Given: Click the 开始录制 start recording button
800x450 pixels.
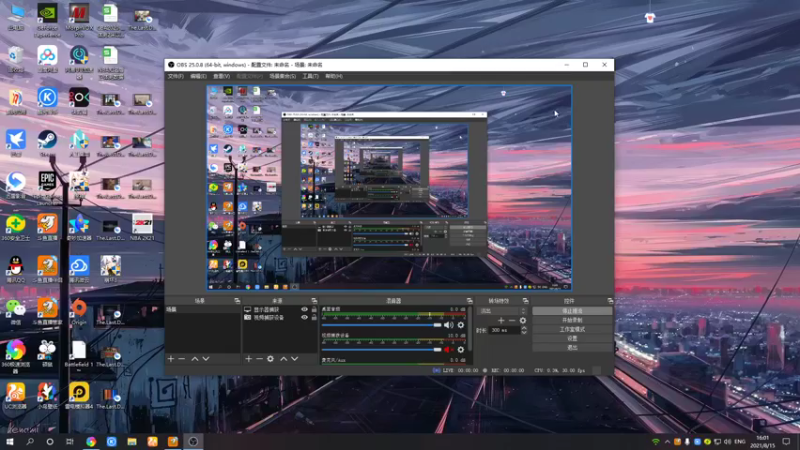Looking at the screenshot, I should click(572, 320).
